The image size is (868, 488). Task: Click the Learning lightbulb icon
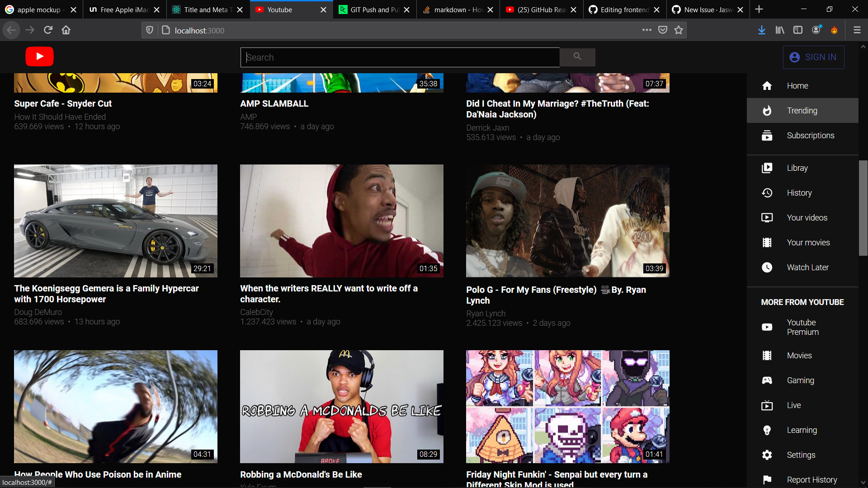tap(767, 430)
